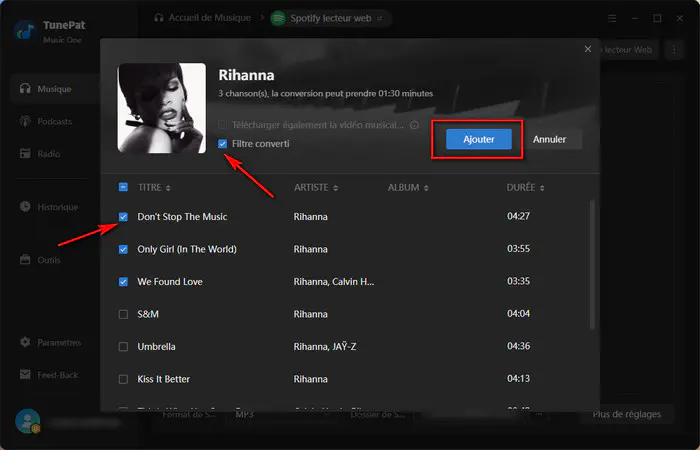Click the 04:27 duration value
Image resolution: width=700 pixels, height=450 pixels.
[518, 216]
